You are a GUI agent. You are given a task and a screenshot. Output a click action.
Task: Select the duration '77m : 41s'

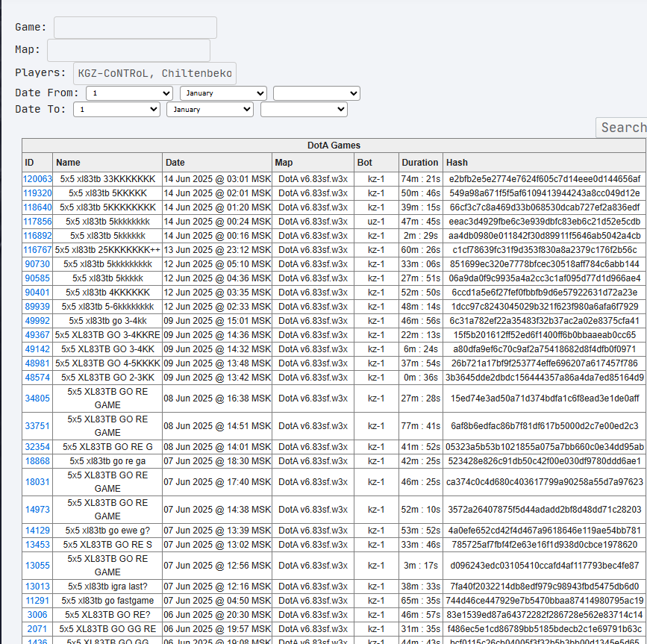(420, 426)
